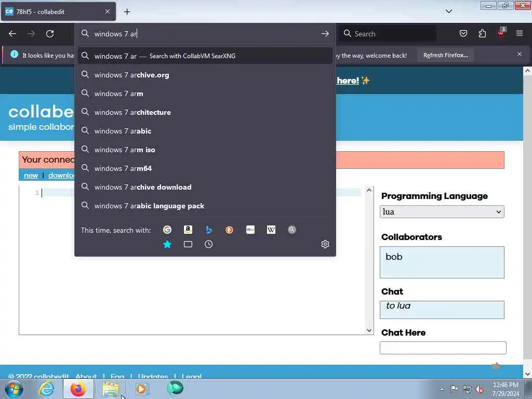The width and height of the screenshot is (532, 399).
Task: Open a new tab with the plus button
Action: click(x=127, y=12)
